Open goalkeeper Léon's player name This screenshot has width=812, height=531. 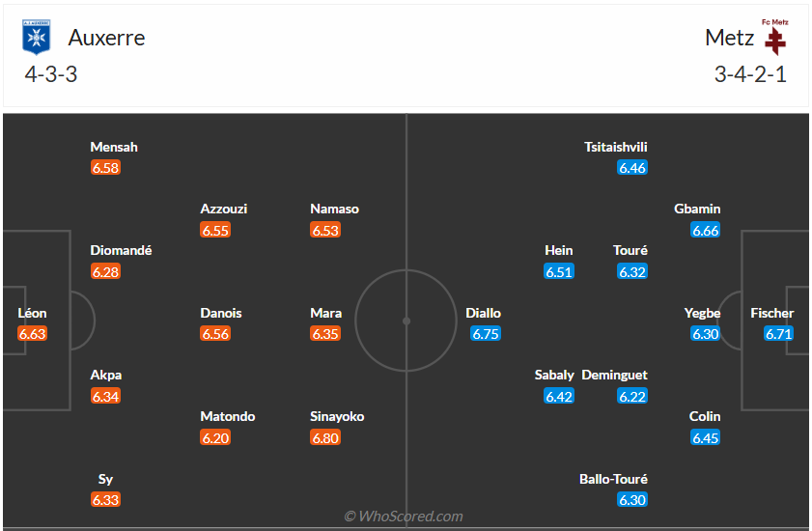tap(32, 313)
